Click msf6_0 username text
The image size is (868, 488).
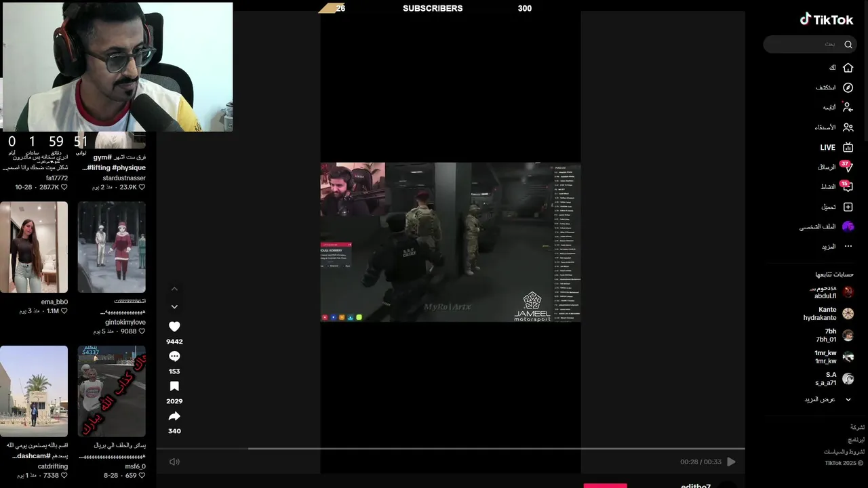(x=136, y=466)
